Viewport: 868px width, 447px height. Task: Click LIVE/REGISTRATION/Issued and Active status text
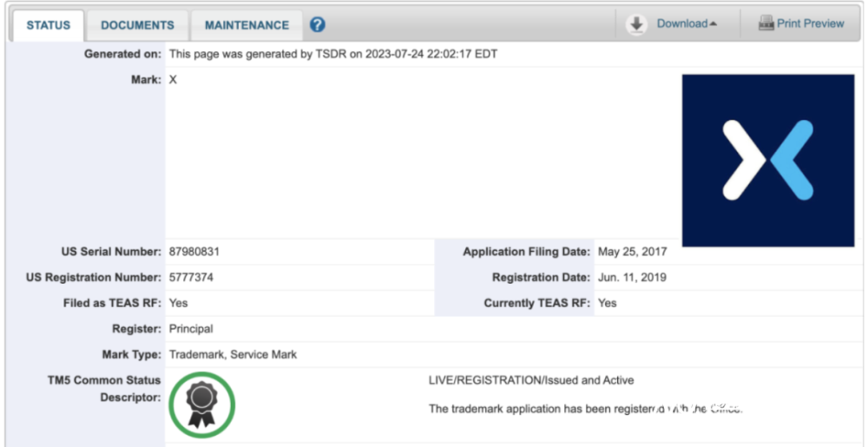click(x=531, y=381)
